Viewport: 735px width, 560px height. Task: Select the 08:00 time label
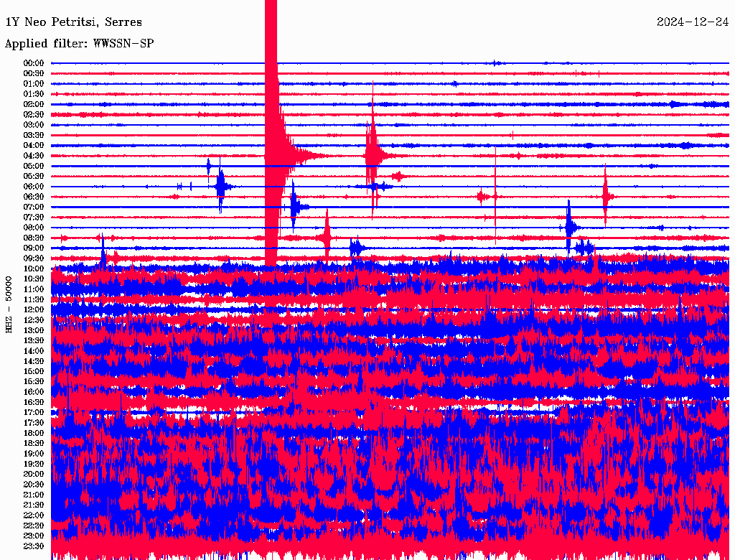34,228
